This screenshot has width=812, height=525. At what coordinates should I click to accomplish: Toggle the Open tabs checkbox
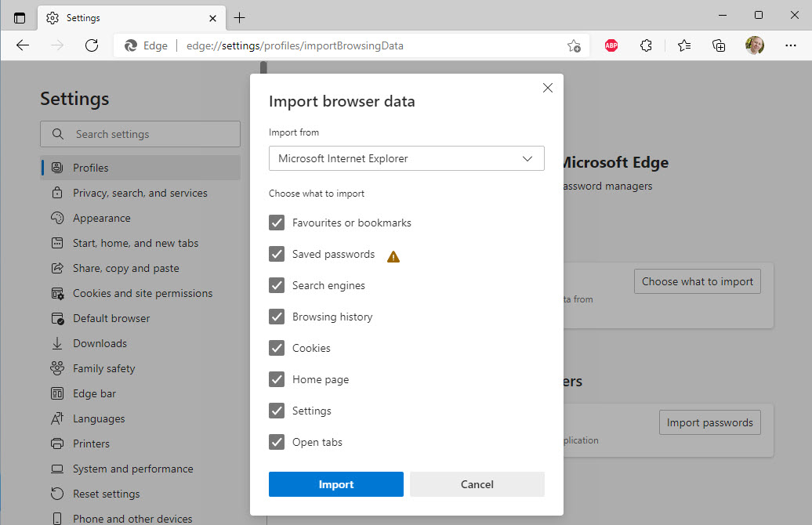tap(277, 442)
